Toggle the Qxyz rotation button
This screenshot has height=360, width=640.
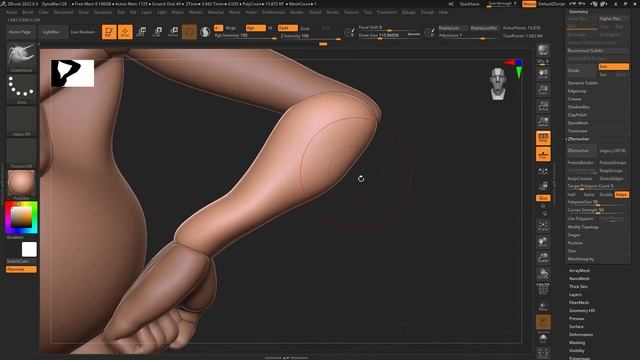click(x=543, y=198)
